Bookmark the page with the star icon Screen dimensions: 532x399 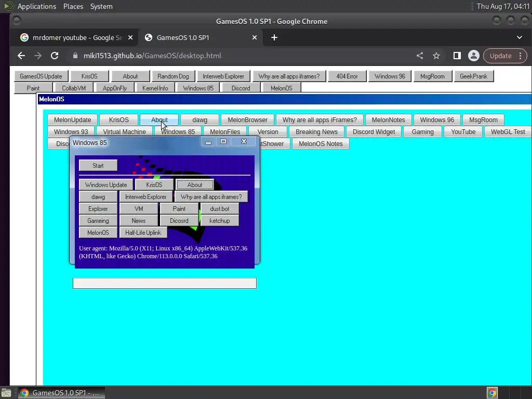pyautogui.click(x=436, y=56)
